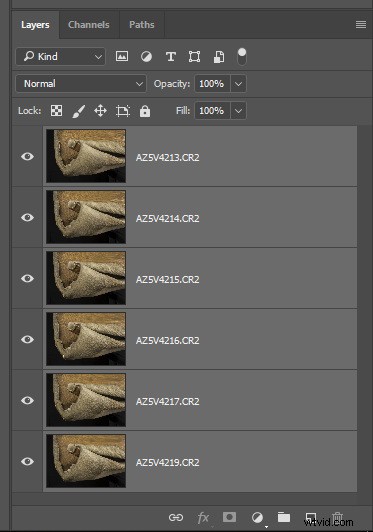Hide layer AZ5V4214.CR2
Image resolution: width=373 pixels, height=532 pixels.
pos(27,217)
